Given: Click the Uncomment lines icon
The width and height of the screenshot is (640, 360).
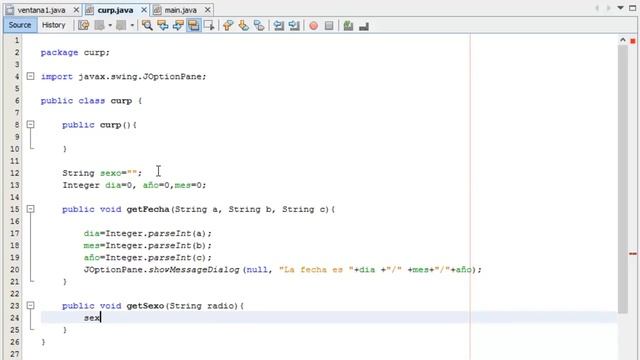Looking at the screenshot, I should click(x=364, y=26).
